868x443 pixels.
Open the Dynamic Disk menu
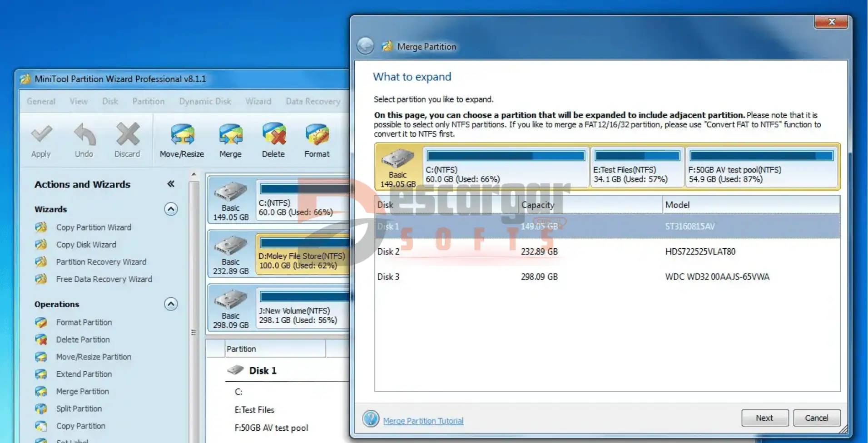[205, 101]
